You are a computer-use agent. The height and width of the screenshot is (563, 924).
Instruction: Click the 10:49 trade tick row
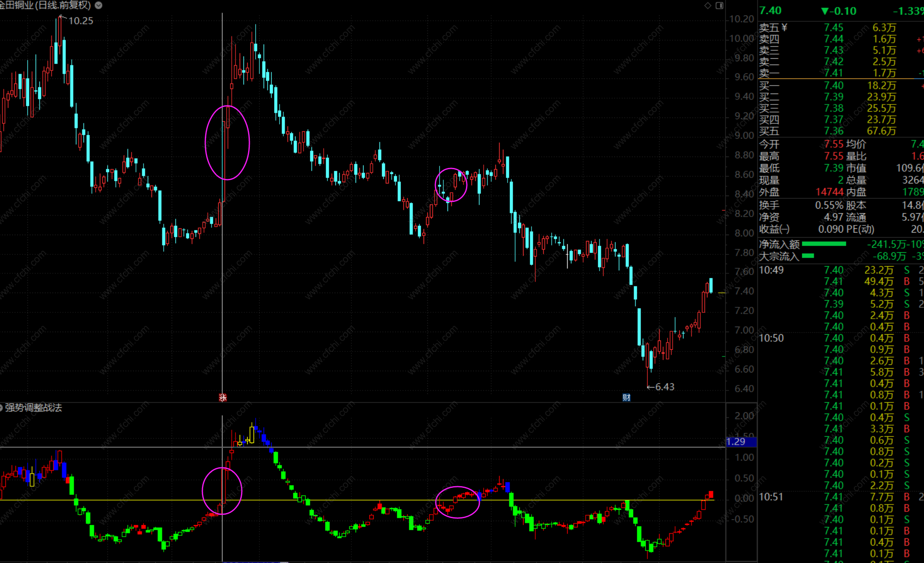[772, 270]
